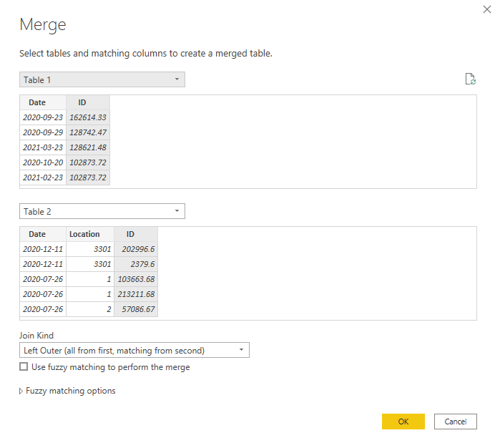Select the ID column header in Table 2

coord(136,234)
